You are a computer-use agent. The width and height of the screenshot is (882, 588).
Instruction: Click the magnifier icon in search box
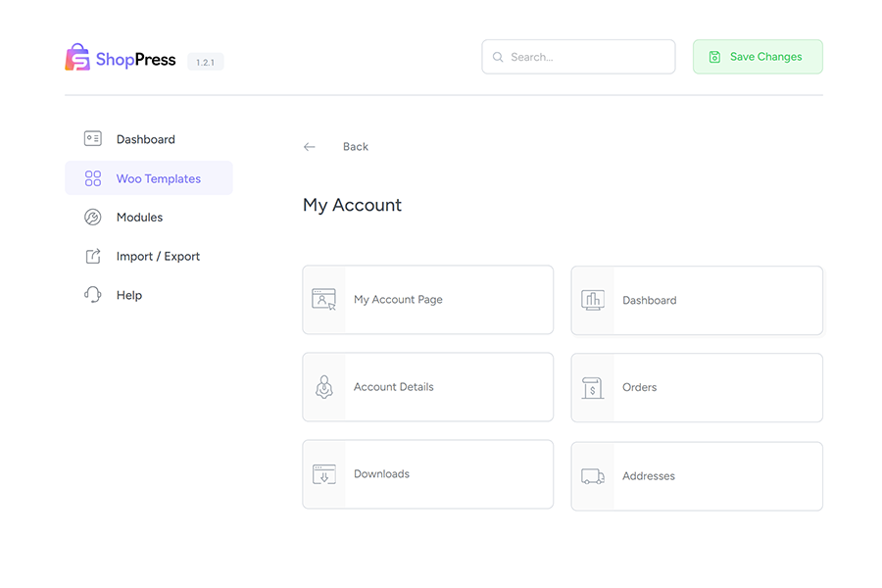498,57
